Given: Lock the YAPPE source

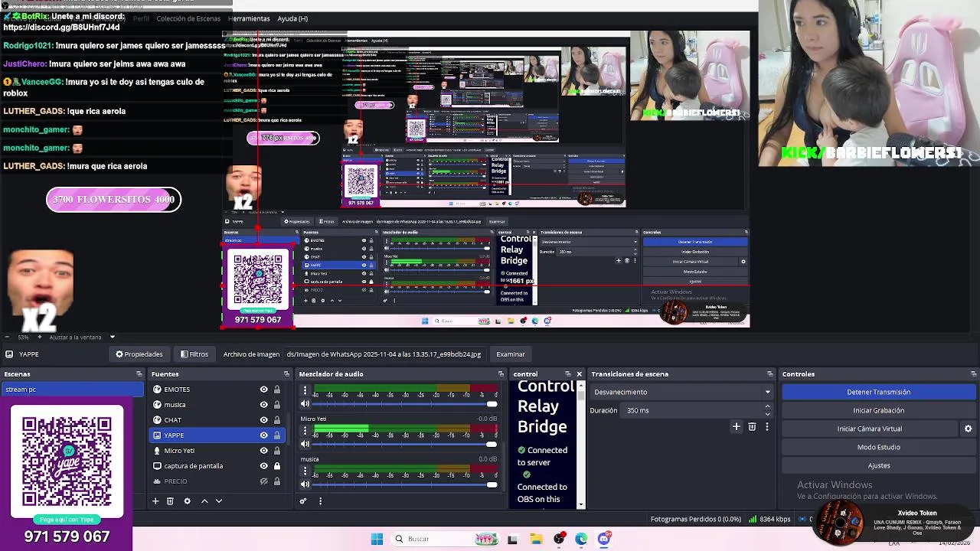Looking at the screenshot, I should coord(277,435).
